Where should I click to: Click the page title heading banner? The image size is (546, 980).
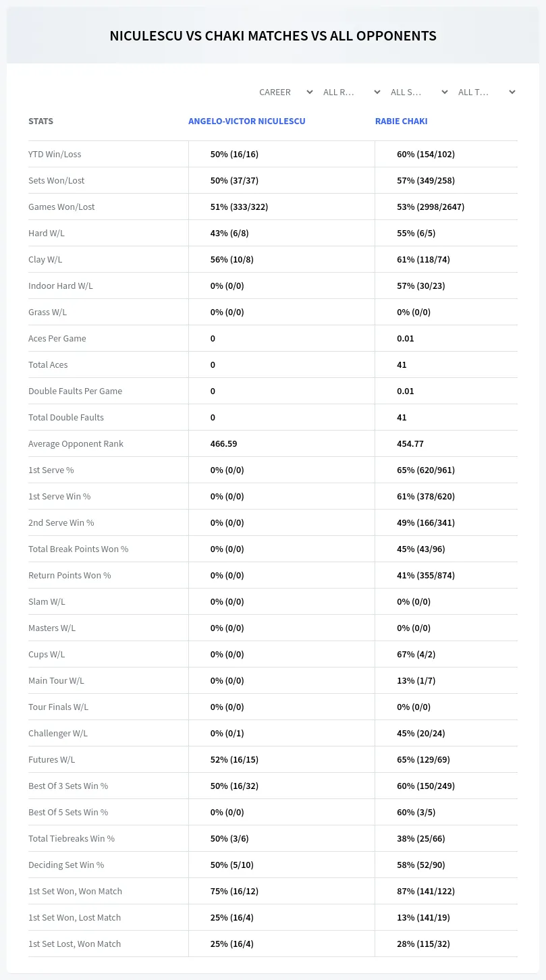pos(273,36)
